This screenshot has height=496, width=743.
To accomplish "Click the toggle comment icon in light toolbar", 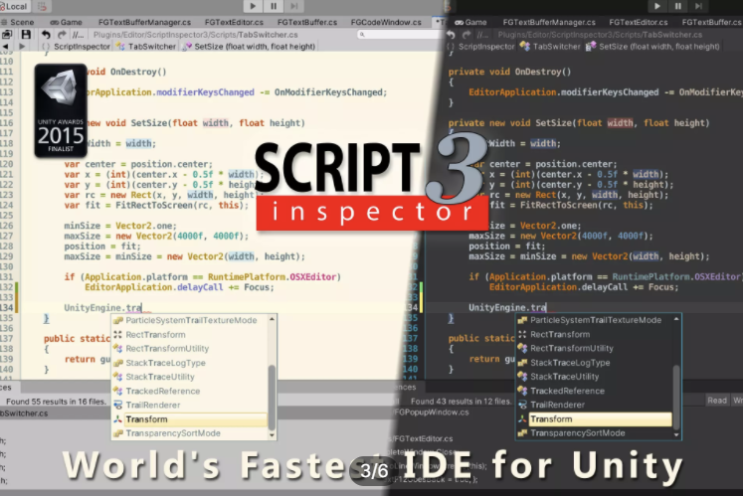I will click(x=77, y=35).
